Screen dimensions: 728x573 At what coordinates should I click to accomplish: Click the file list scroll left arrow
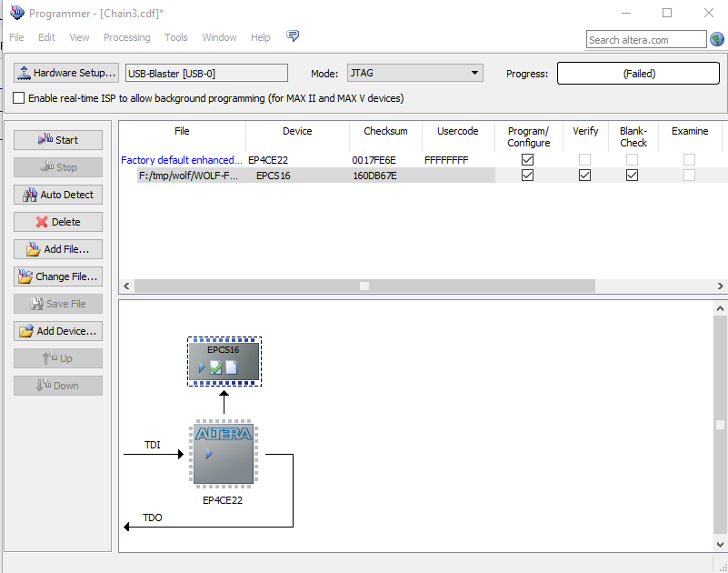[126, 286]
